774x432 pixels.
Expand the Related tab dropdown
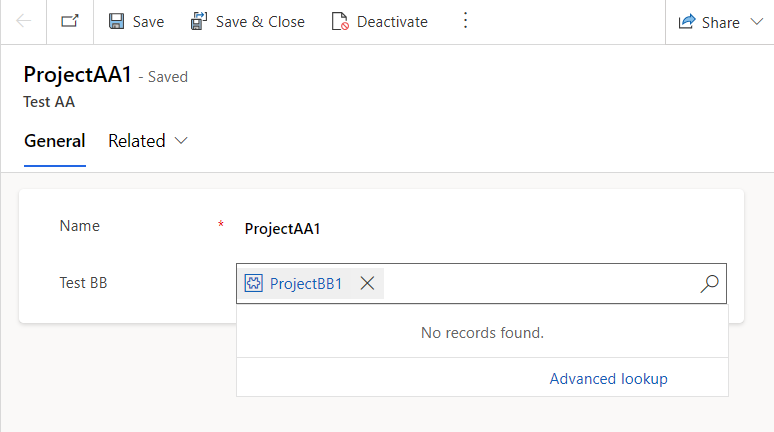pos(181,141)
